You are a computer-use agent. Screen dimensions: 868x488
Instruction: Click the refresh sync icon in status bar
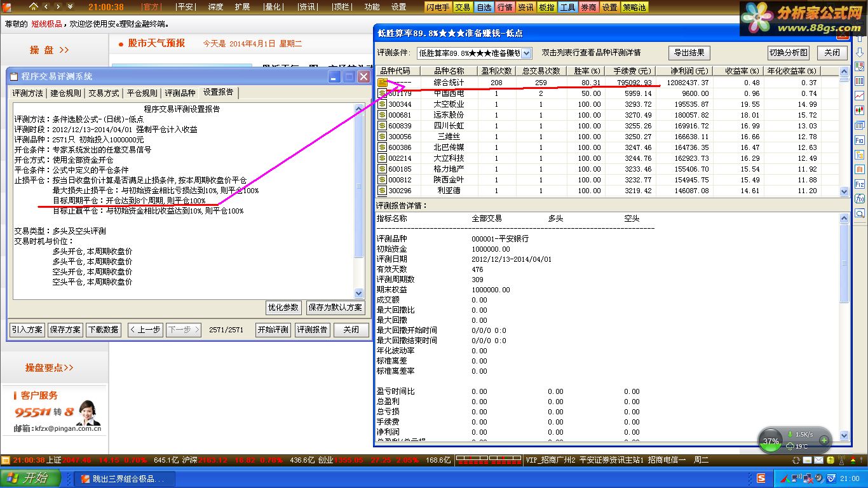click(x=796, y=460)
